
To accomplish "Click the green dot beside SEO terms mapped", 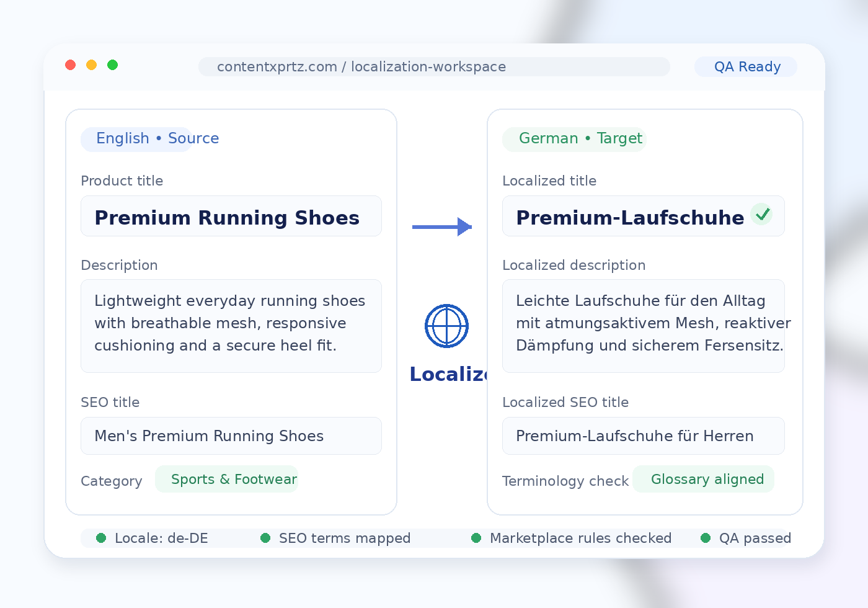I will pos(265,538).
